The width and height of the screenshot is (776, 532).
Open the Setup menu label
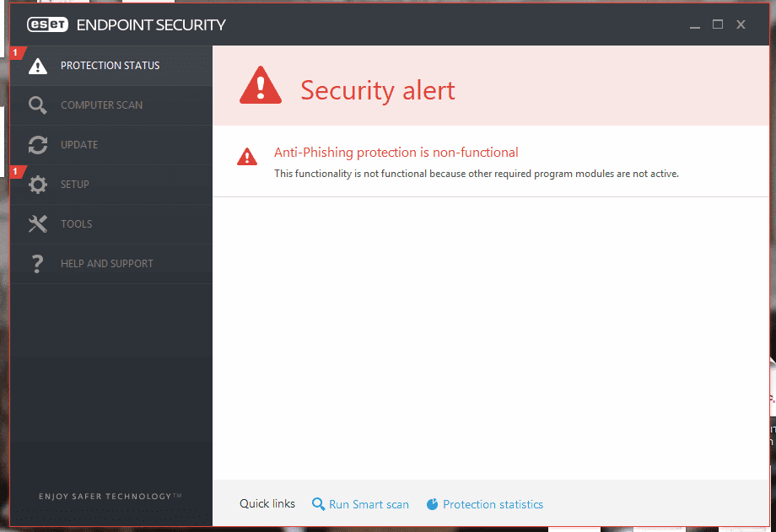tap(75, 185)
